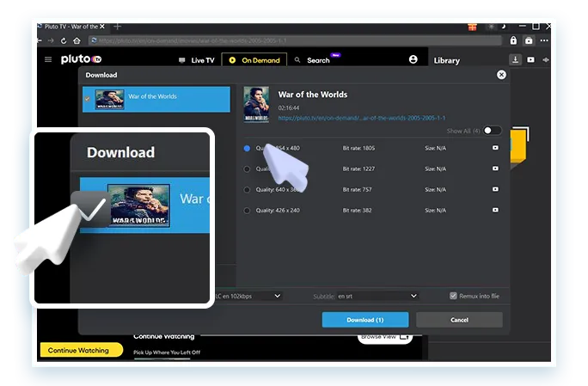Viewport: 588px width, 386px height.
Task: Select the 854 x 480 quality radio button
Action: point(247,148)
